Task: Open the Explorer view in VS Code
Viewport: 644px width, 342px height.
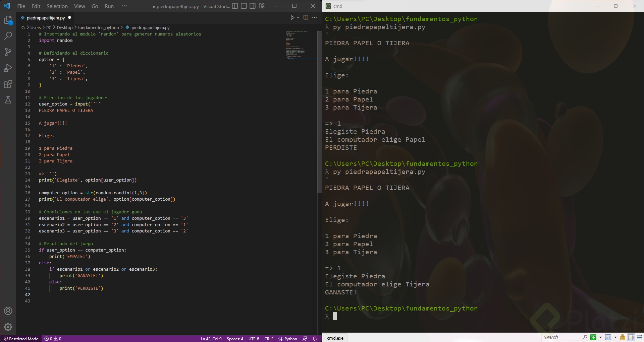Action: point(8,20)
